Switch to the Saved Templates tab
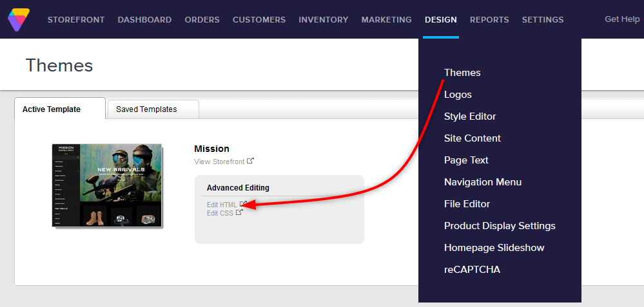 (146, 109)
